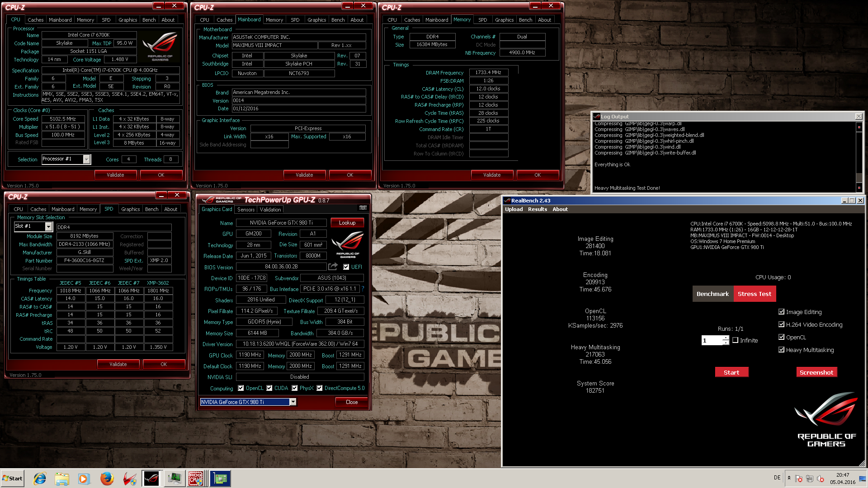
Task: Click the Runs number input field
Action: [712, 340]
